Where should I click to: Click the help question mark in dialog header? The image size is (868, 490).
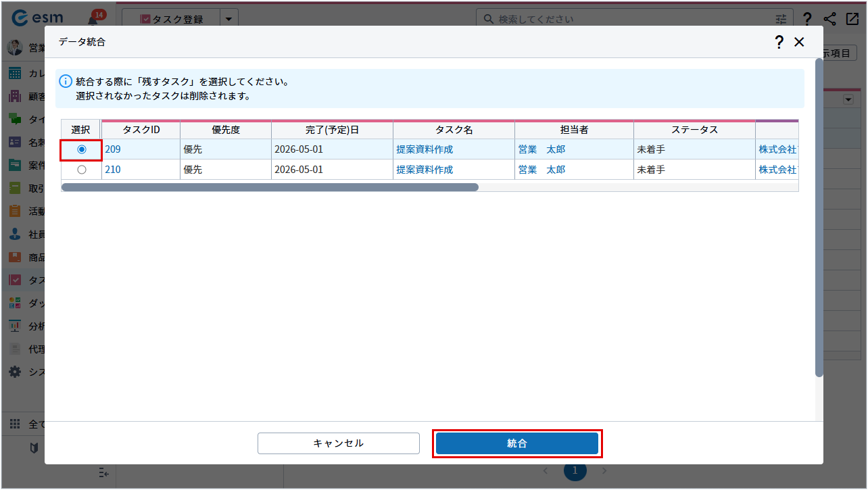pos(779,42)
